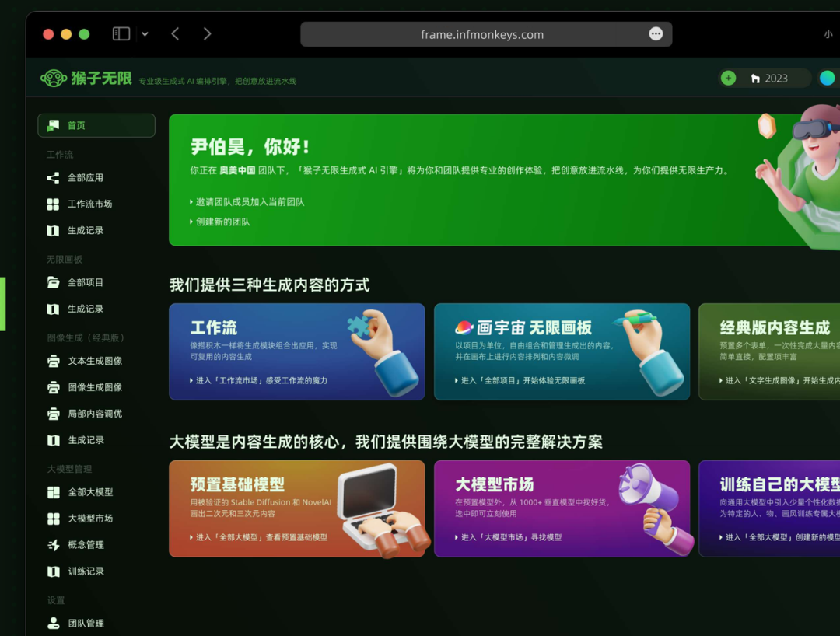Go to the previous page with back arrow
840x636 pixels.
point(175,33)
